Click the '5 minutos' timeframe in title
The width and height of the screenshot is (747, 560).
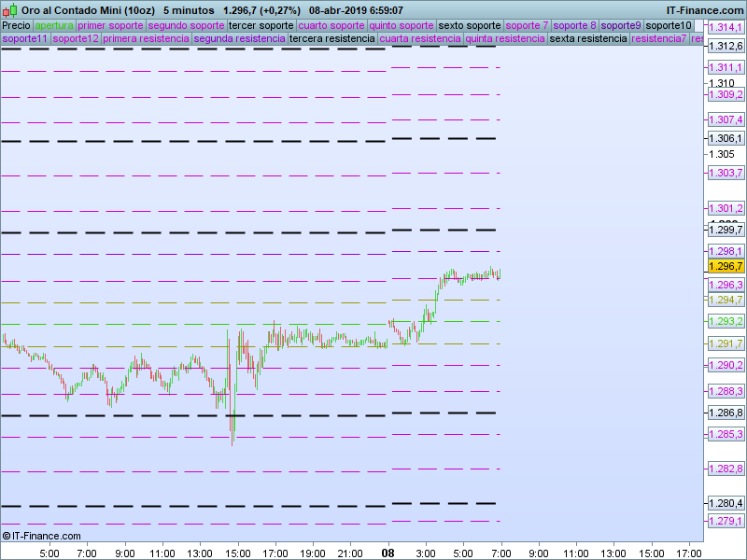(x=189, y=10)
